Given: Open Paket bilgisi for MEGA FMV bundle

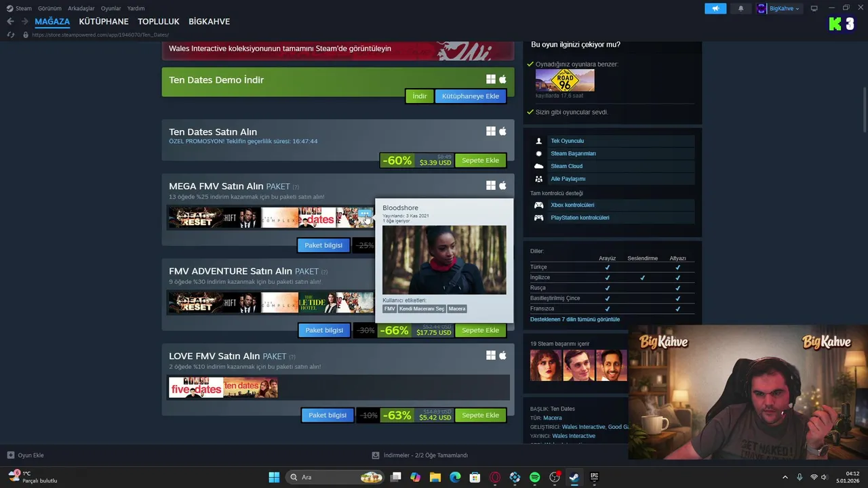Looking at the screenshot, I should pyautogui.click(x=323, y=245).
